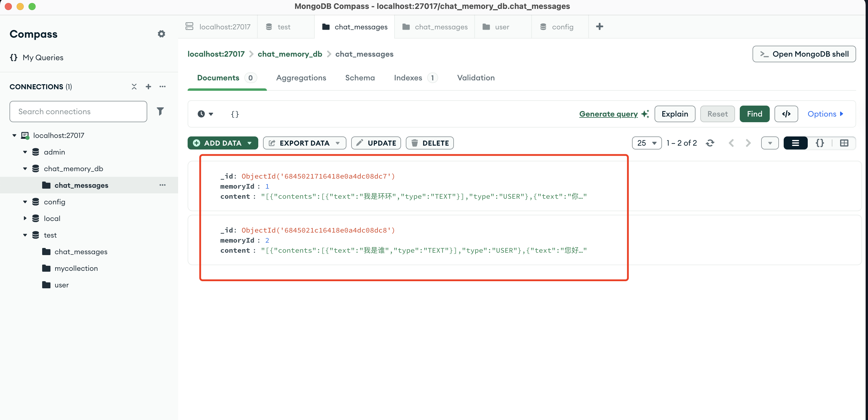Screen dimensions: 868x420
Task: Switch to the Aggregations tab
Action: (x=301, y=78)
